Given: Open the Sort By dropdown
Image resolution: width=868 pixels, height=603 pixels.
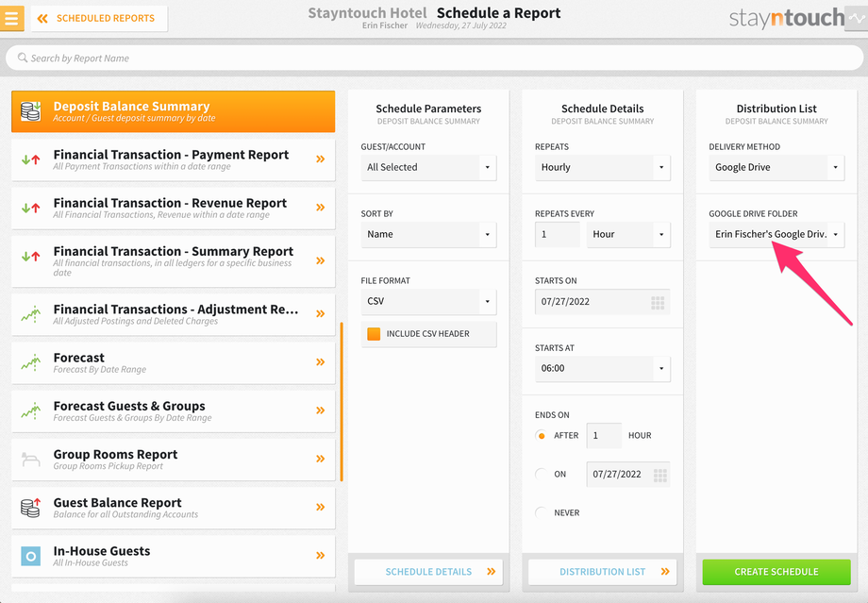Looking at the screenshot, I should coord(428,234).
